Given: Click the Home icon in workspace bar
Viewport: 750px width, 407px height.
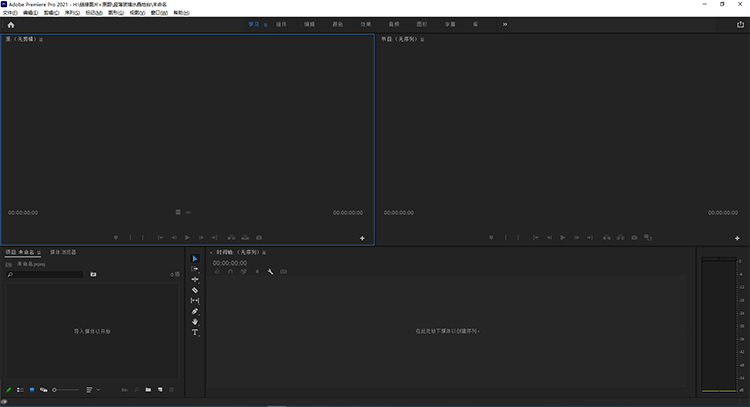Looking at the screenshot, I should click(11, 24).
